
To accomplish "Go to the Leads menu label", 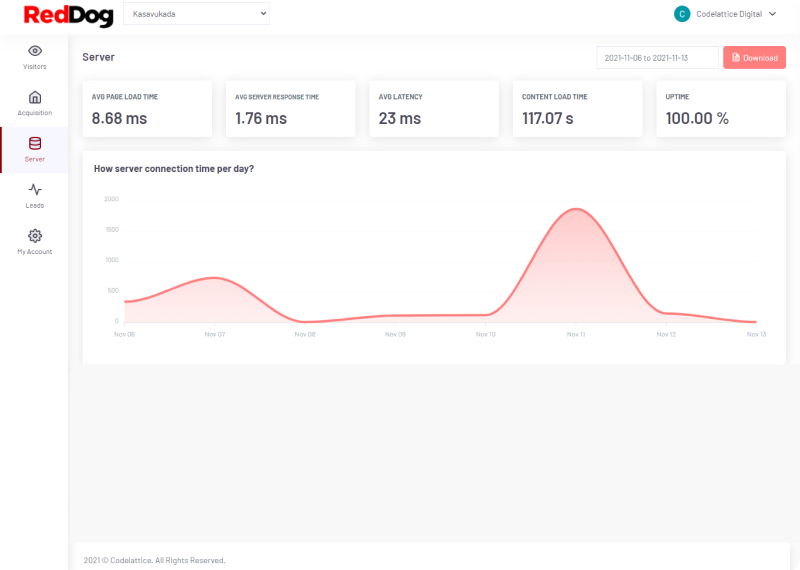I will pyautogui.click(x=35, y=205).
